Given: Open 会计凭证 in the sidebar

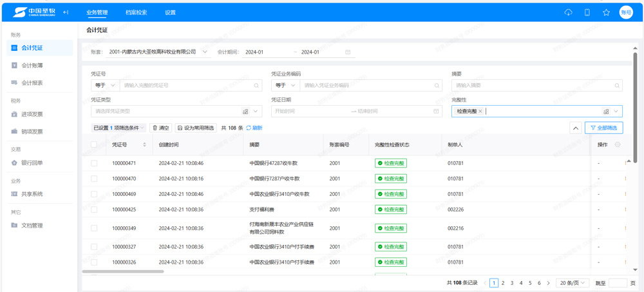Looking at the screenshot, I should click(x=40, y=48).
